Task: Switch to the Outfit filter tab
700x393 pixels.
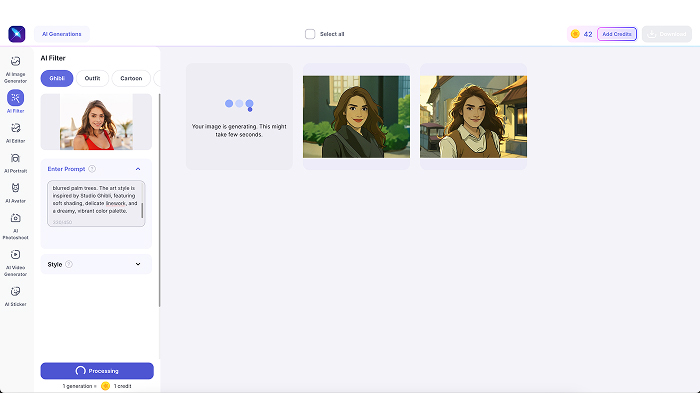Action: 92,78
